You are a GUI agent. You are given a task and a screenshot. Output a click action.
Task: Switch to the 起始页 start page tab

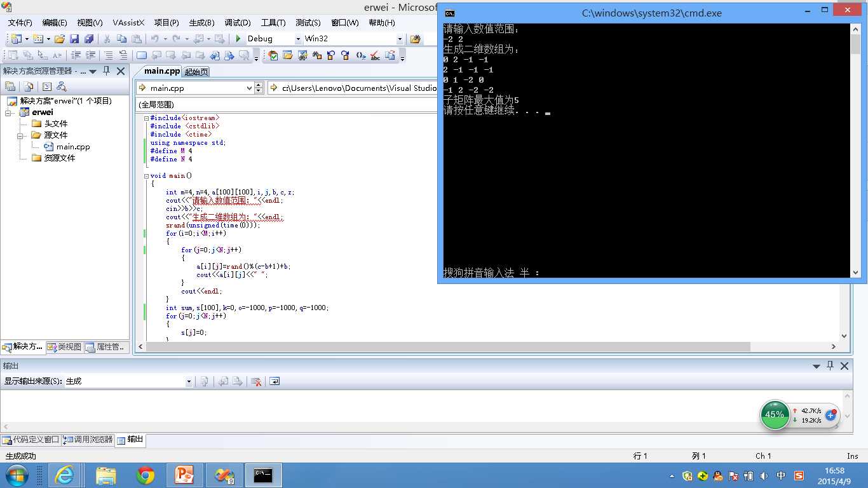(196, 72)
